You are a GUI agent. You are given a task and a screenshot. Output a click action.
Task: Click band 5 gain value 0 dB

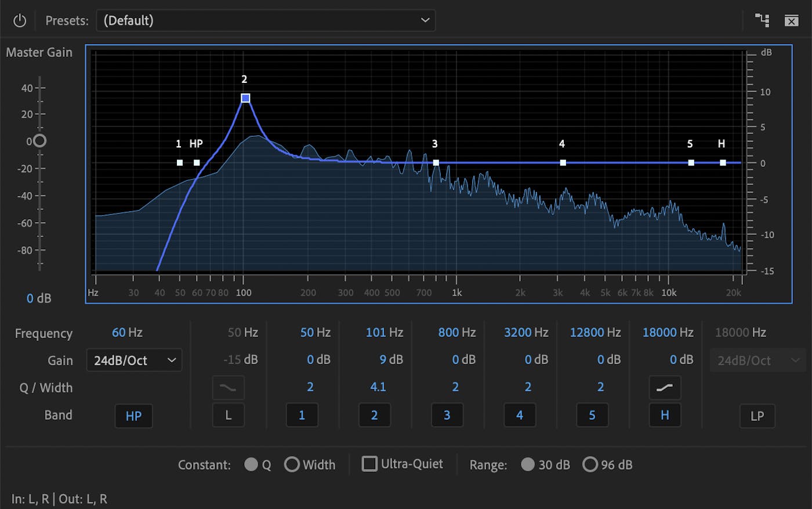pos(609,360)
